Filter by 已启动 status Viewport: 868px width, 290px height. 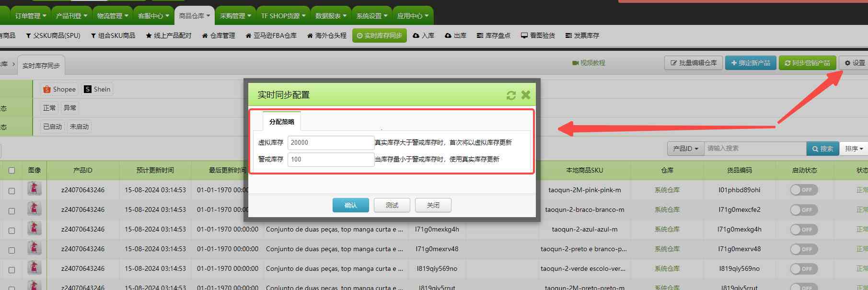(53, 127)
